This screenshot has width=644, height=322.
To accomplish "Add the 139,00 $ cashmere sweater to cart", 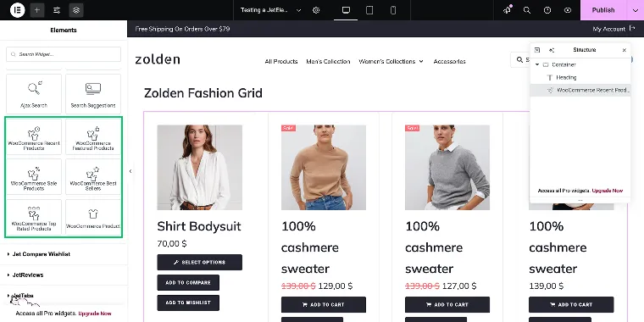I will (x=571, y=305).
